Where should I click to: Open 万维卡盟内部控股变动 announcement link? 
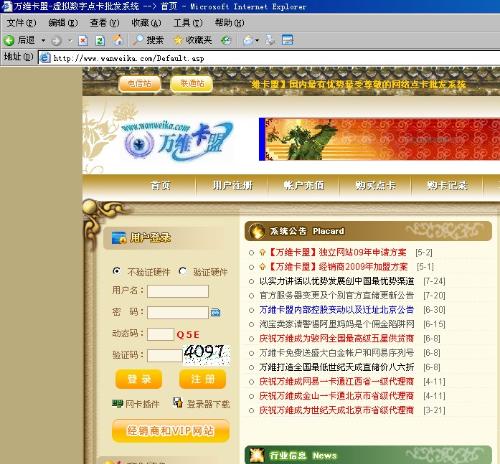pyautogui.click(x=337, y=310)
